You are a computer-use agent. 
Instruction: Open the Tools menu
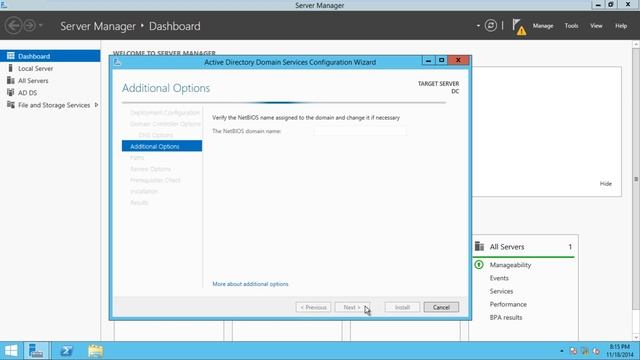(x=571, y=26)
